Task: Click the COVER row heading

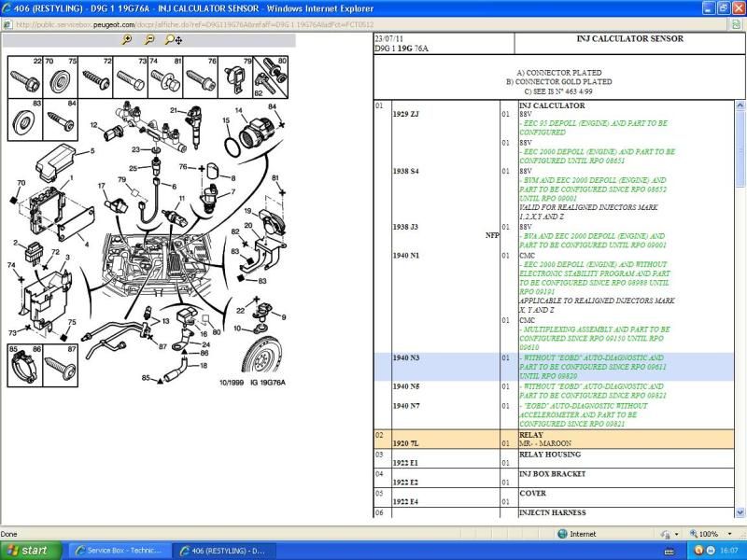Action: coord(532,494)
